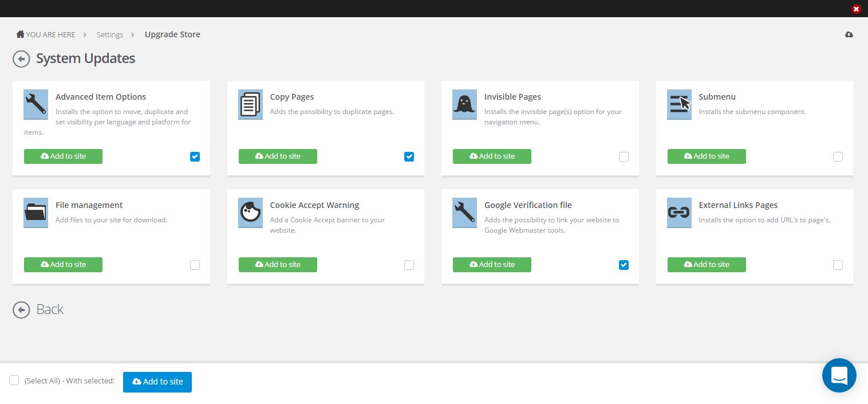Click the Google Verification file wrench icon
The height and width of the screenshot is (404, 868).
[x=464, y=213]
